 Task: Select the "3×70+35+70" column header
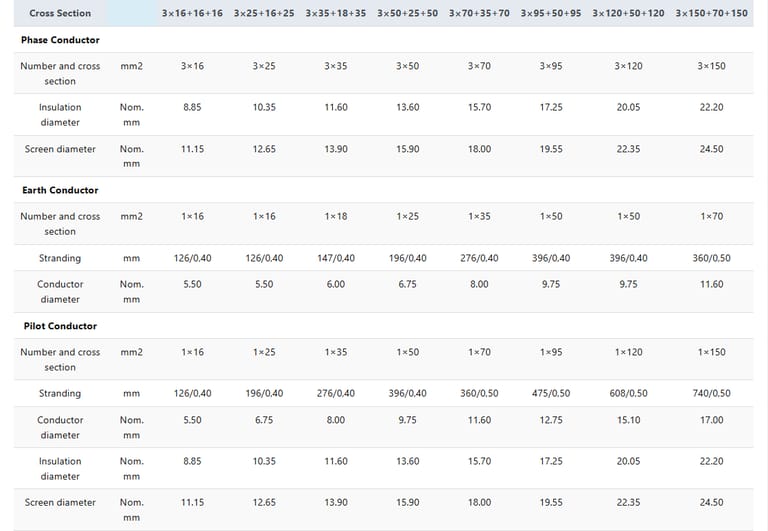coord(479,13)
